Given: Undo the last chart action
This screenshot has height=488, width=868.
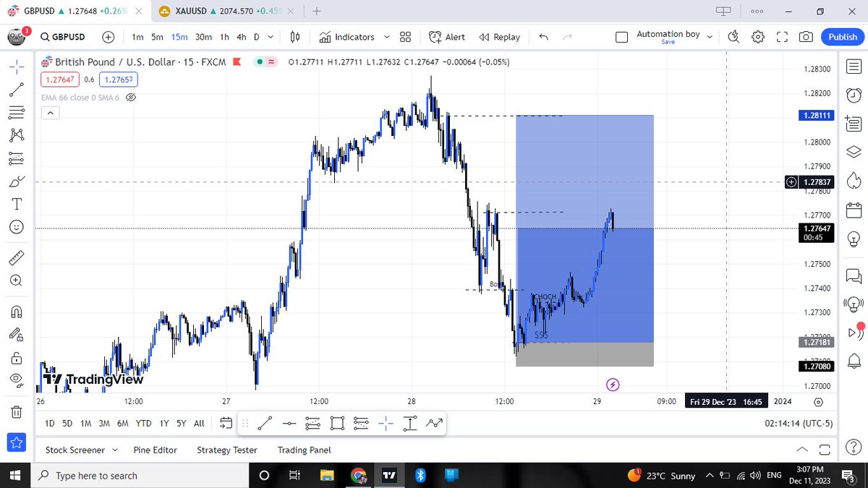Looking at the screenshot, I should pos(544,37).
